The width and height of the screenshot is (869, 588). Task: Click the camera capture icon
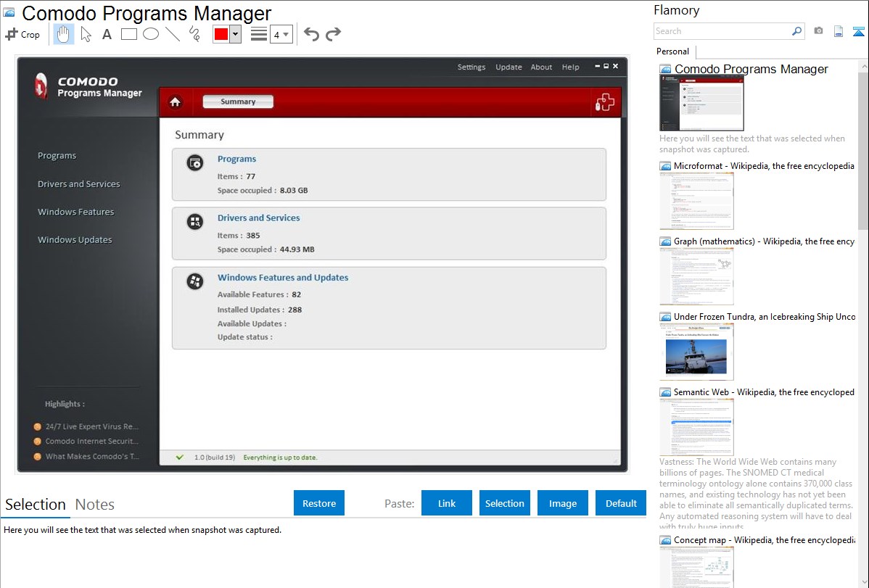tap(818, 31)
